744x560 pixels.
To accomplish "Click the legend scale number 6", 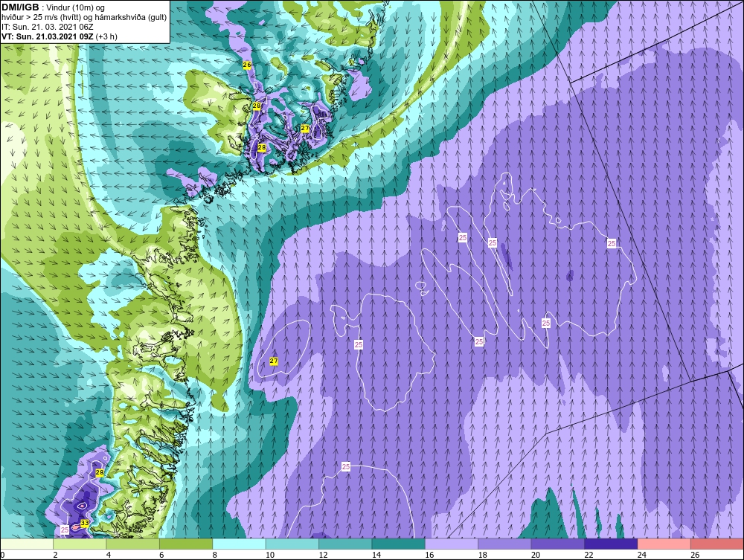I will point(161,555).
